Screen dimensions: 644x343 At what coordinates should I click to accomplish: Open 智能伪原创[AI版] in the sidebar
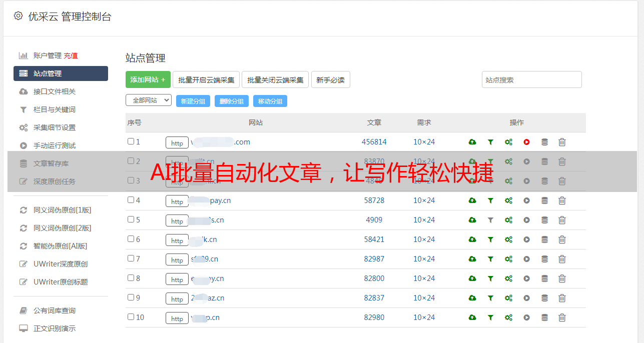tap(60, 246)
